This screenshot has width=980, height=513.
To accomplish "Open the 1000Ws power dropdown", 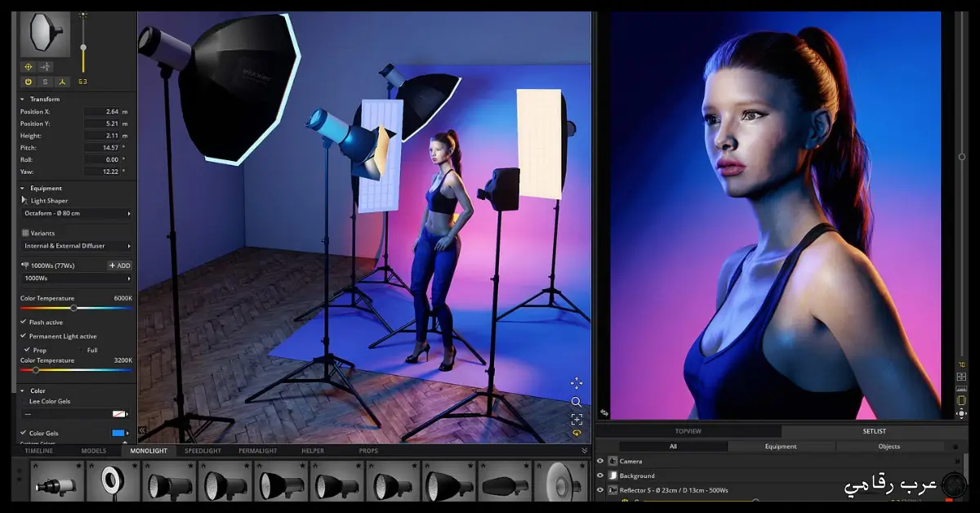I will (x=77, y=278).
